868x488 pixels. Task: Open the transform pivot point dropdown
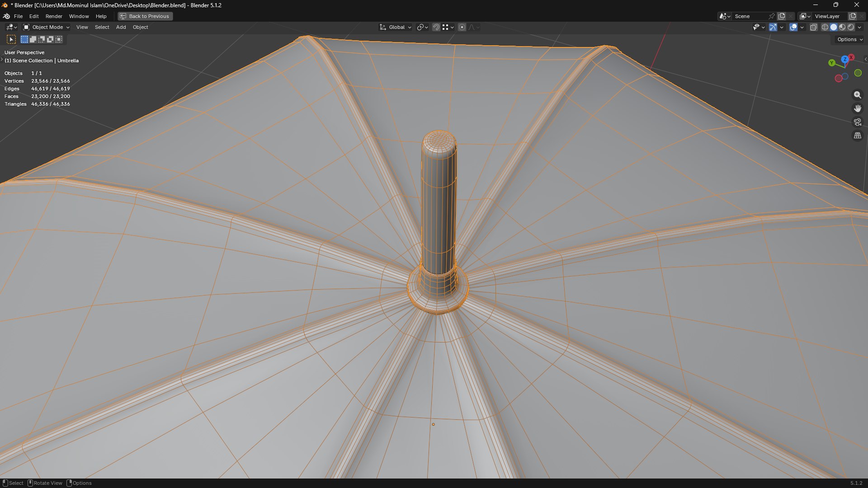click(422, 27)
